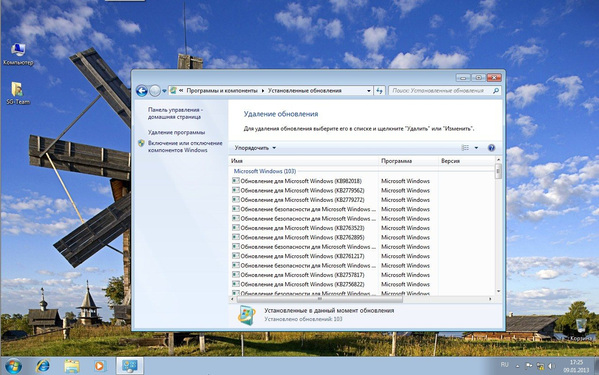
Task: Click the Forward navigation arrow
Action: coord(155,91)
